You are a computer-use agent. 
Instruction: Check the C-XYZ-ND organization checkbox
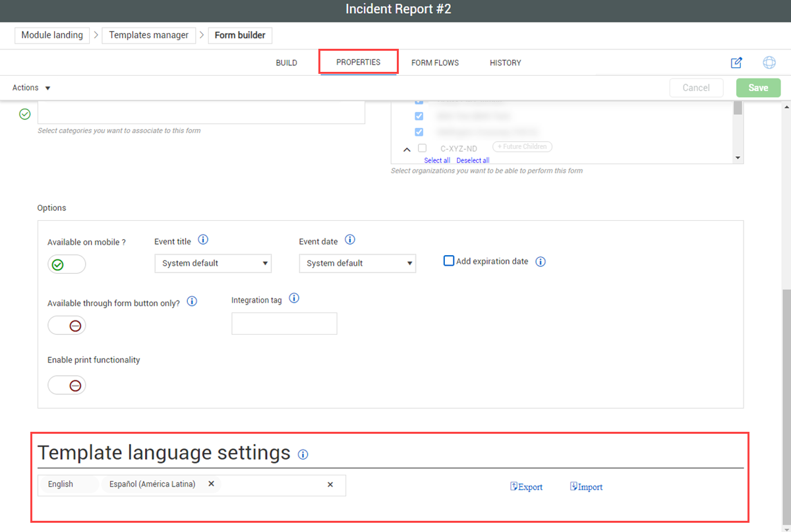pos(422,148)
